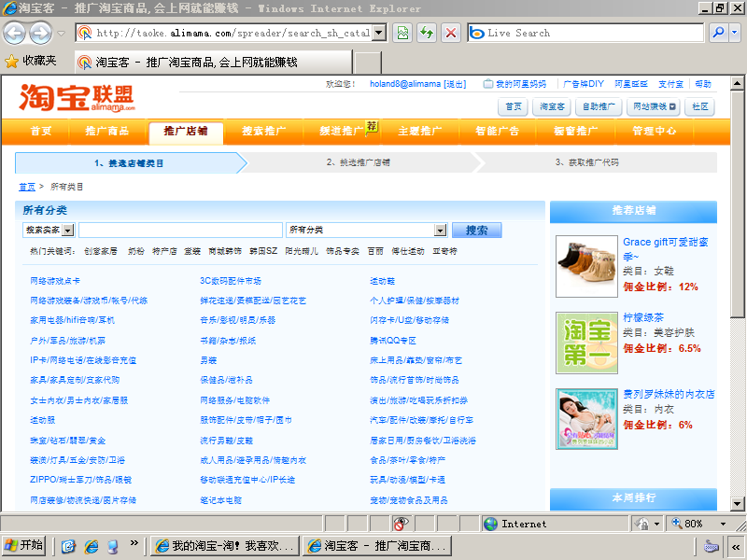The height and width of the screenshot is (560, 747).
Task: Open the Grace gift shop title link
Action: coord(666,249)
